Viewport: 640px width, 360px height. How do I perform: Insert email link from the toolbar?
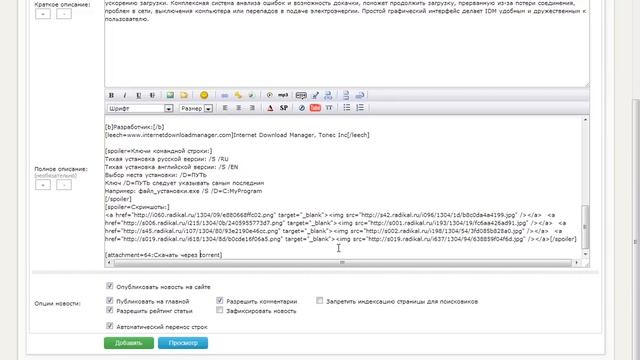(x=251, y=96)
